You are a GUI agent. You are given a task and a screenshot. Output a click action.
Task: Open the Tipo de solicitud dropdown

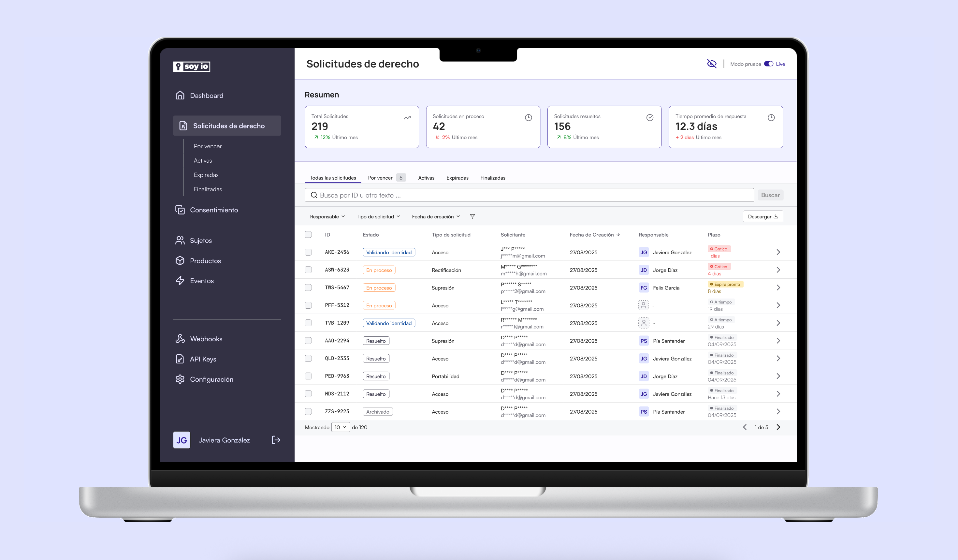pos(378,216)
